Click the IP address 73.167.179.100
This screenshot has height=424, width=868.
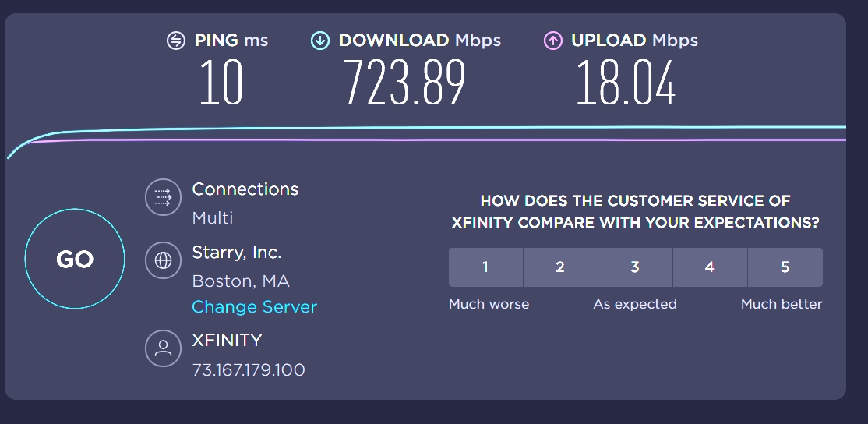pyautogui.click(x=249, y=369)
